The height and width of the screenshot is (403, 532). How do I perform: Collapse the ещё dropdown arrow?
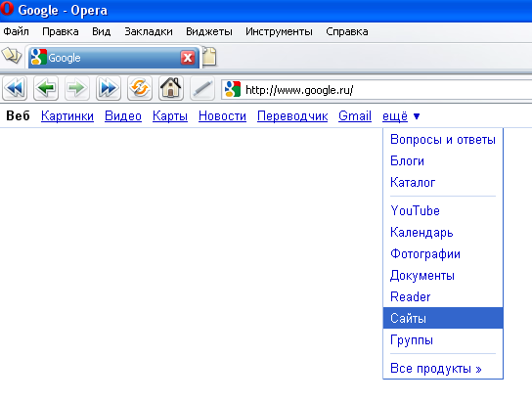tap(417, 116)
